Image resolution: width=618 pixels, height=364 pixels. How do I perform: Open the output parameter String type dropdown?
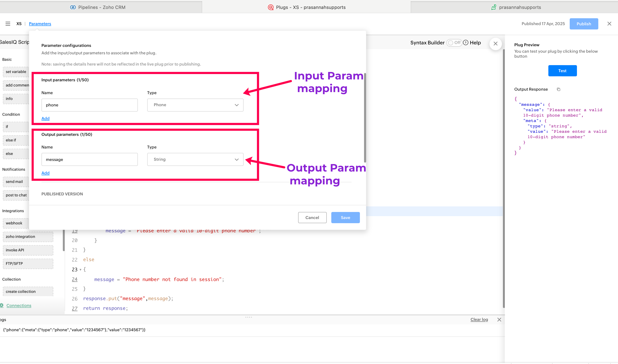click(195, 159)
